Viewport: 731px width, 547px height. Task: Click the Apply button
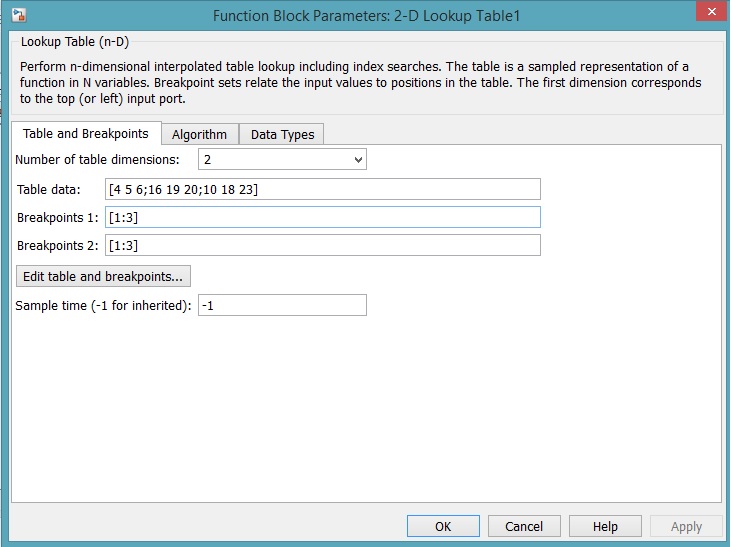coord(686,526)
